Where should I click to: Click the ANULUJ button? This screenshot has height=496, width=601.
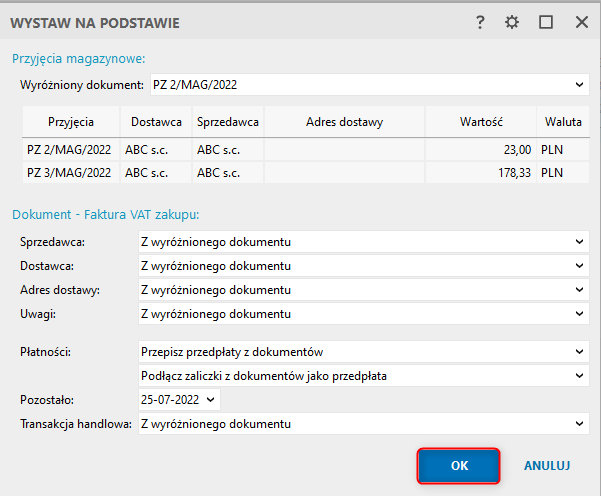click(546, 466)
